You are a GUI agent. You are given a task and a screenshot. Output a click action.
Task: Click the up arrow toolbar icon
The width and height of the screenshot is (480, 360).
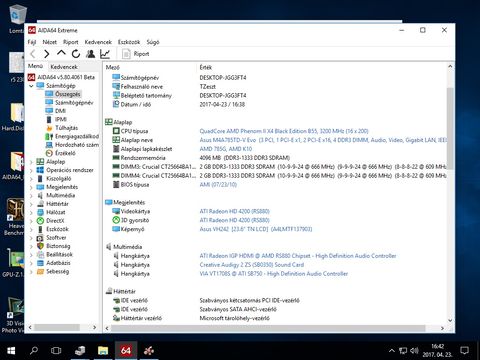pyautogui.click(x=61, y=53)
